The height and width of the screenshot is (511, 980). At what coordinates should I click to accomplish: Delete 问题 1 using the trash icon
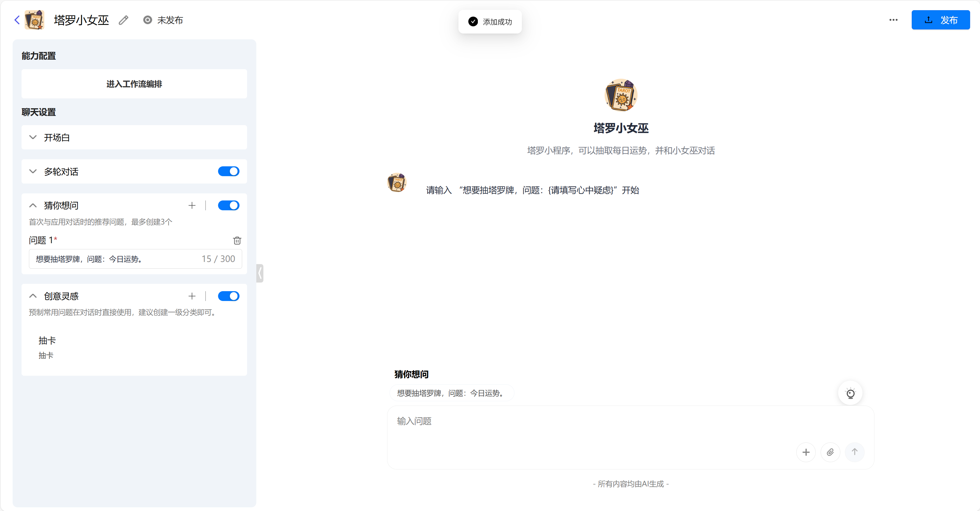tap(237, 240)
